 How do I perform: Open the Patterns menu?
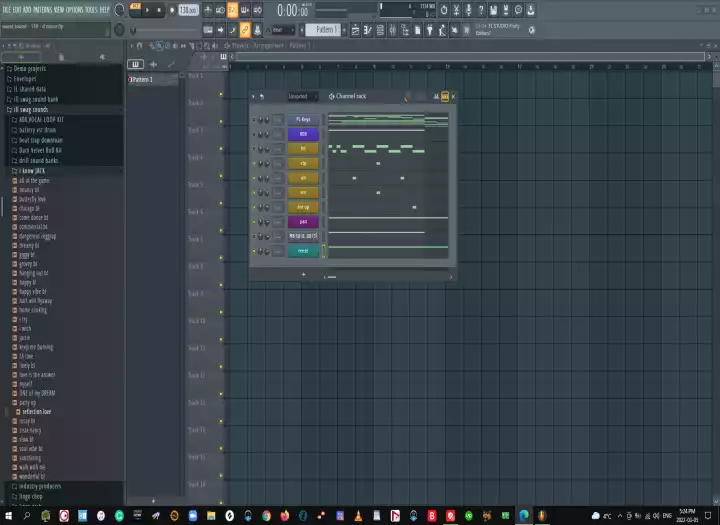point(43,10)
